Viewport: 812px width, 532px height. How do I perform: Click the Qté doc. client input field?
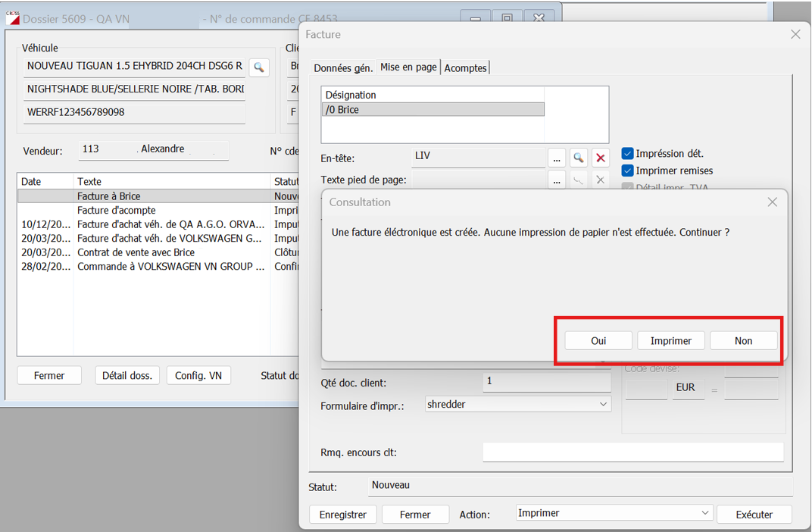[x=546, y=381]
